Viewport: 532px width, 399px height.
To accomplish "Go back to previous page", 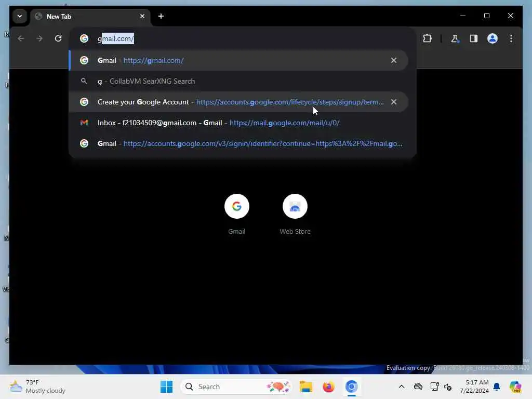I will click(21, 38).
